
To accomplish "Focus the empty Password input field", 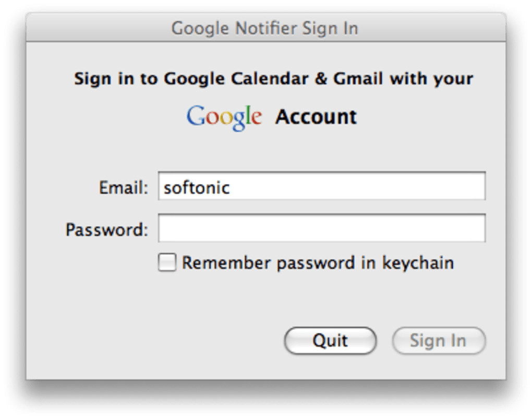I will pos(322,228).
